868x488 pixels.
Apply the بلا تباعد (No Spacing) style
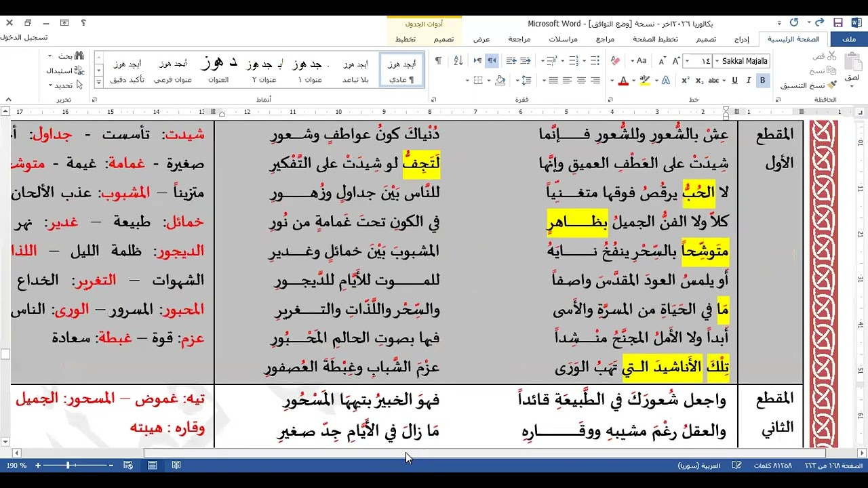tap(355, 71)
